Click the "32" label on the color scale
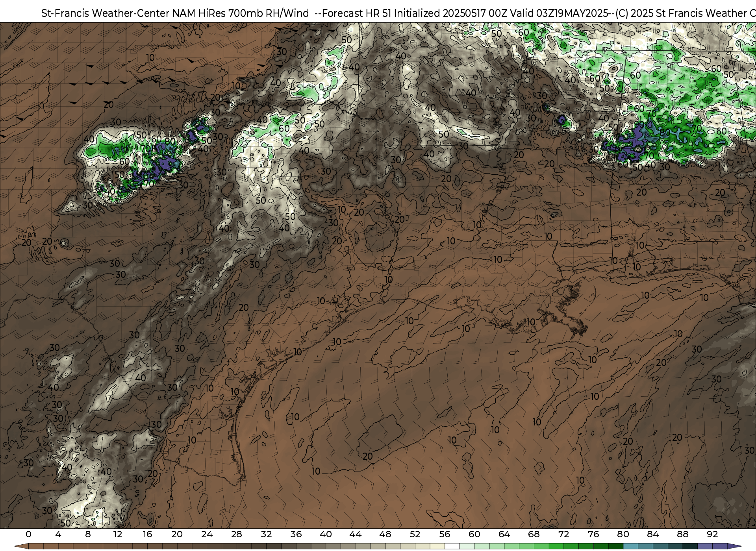The height and width of the screenshot is (551, 756). pos(267,534)
